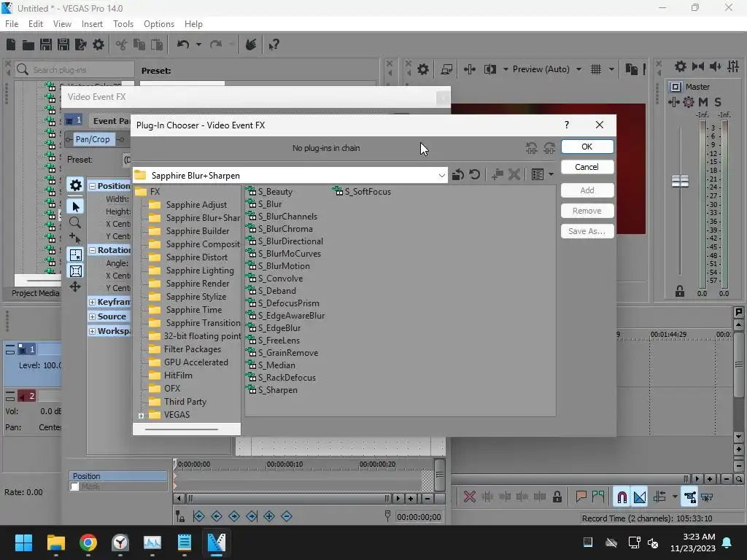Click Downmix Output icon in Master Bus
The image size is (747, 560).
click(x=698, y=66)
